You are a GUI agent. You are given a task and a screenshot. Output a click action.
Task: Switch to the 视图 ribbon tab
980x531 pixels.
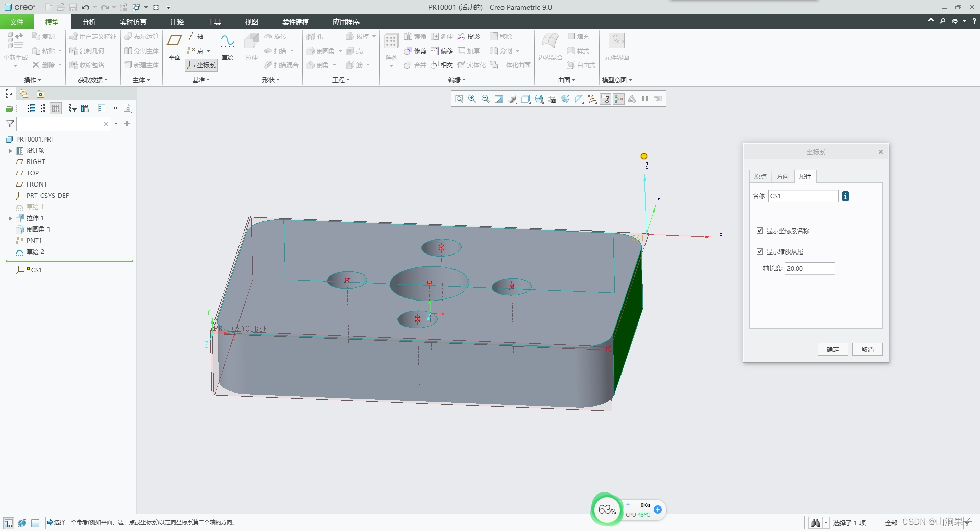[x=252, y=22]
